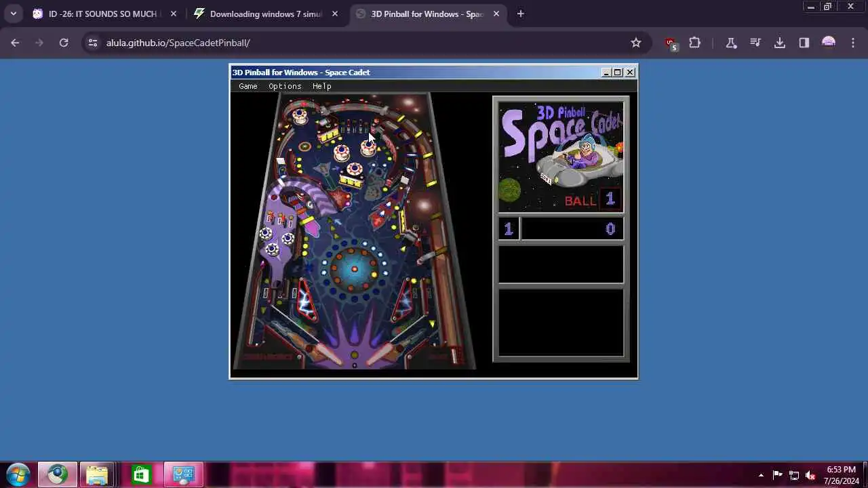Open a new browser tab
868x488 pixels.
[520, 14]
